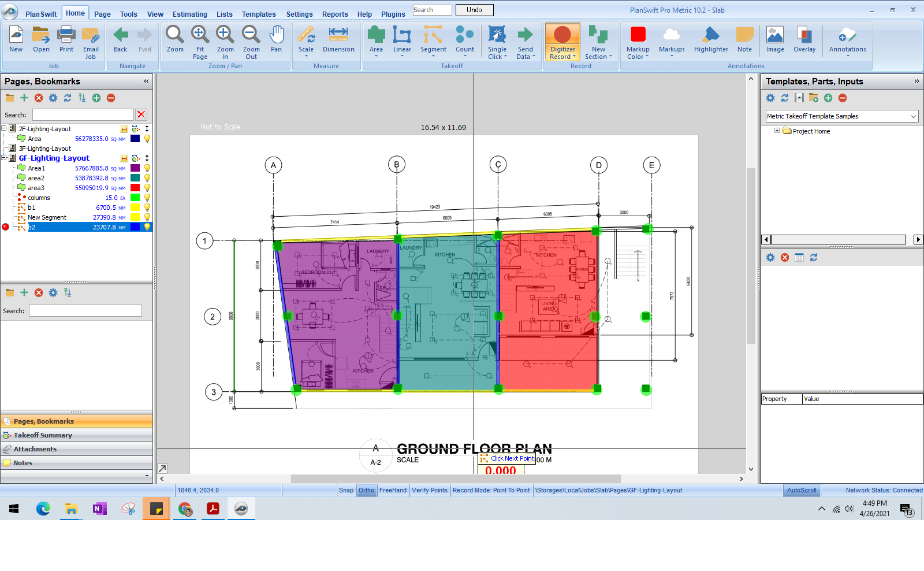The image size is (924, 571).
Task: Open the Reports menu tab
Action: point(335,14)
